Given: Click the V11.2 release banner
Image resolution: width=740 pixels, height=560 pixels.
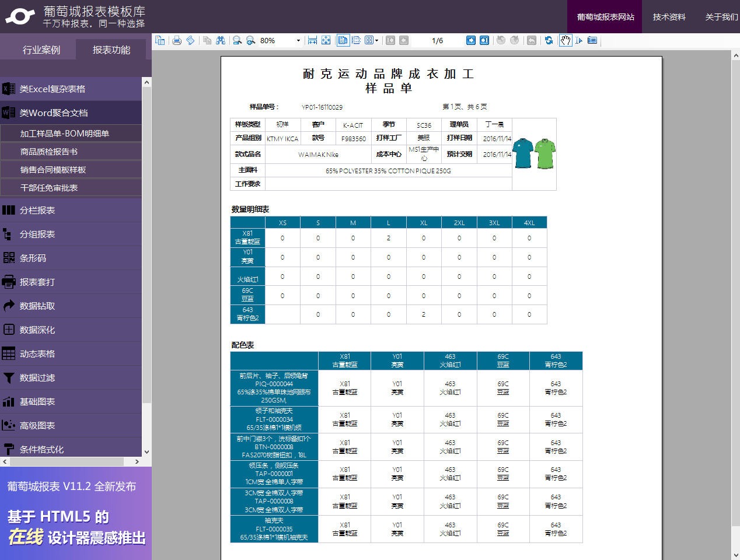Looking at the screenshot, I should pos(76,513).
